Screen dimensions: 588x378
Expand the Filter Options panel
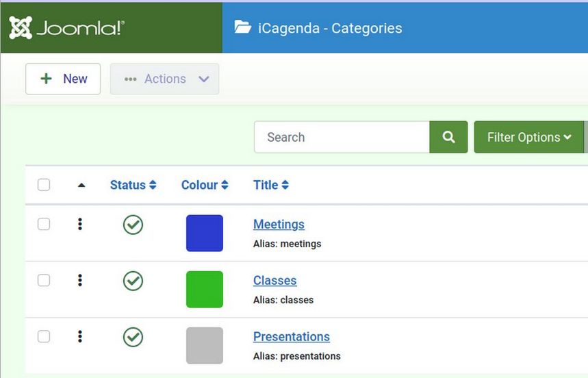pos(528,137)
